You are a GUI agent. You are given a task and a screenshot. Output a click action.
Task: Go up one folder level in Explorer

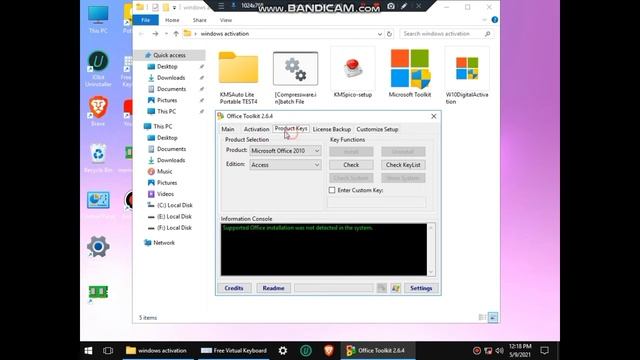pos(176,34)
